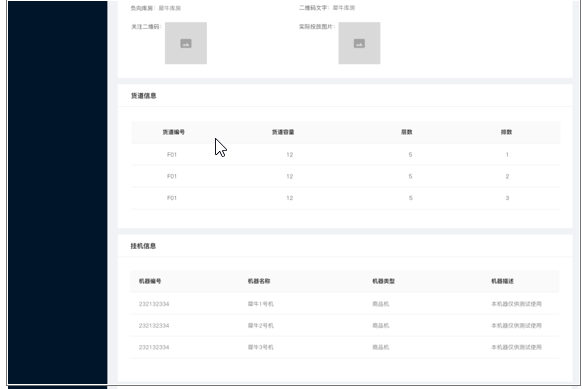Click the 排数 value 3 cell

pyautogui.click(x=507, y=198)
